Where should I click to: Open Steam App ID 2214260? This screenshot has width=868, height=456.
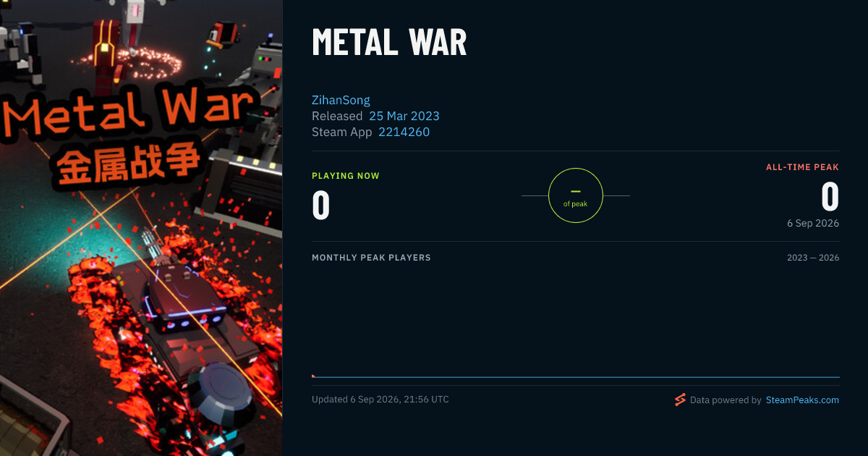(404, 132)
